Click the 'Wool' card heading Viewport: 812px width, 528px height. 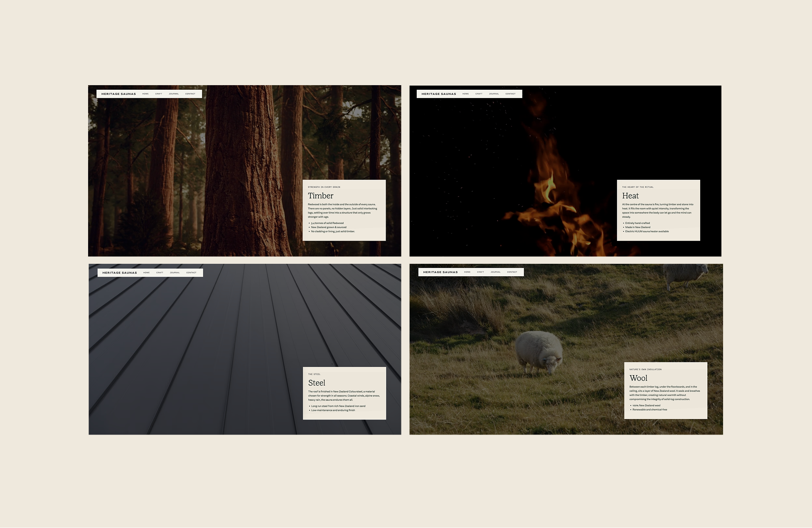(x=638, y=378)
